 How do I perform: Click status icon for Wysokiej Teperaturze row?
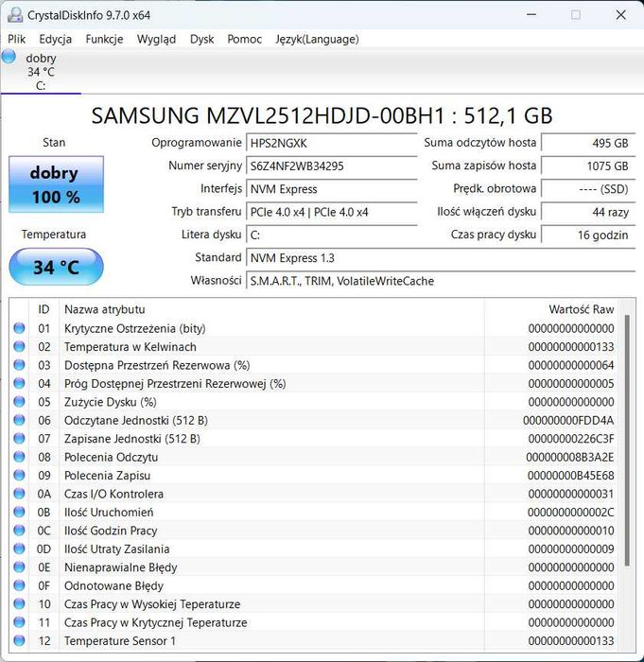point(19,603)
